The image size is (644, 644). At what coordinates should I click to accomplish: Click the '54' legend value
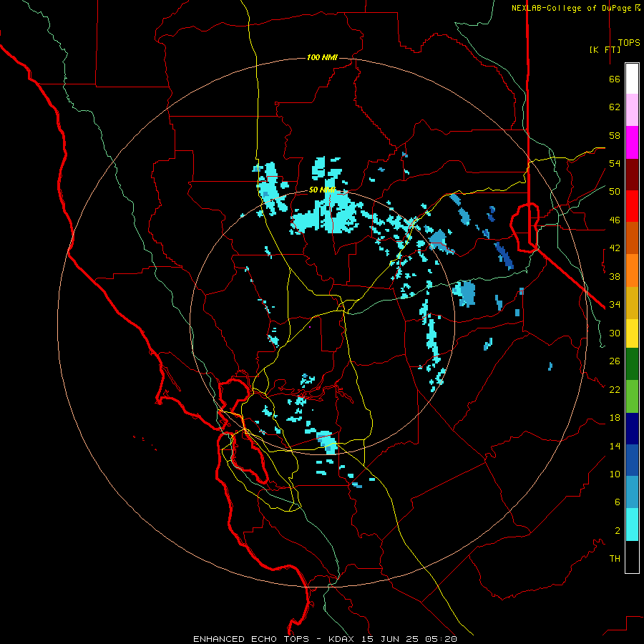click(615, 163)
